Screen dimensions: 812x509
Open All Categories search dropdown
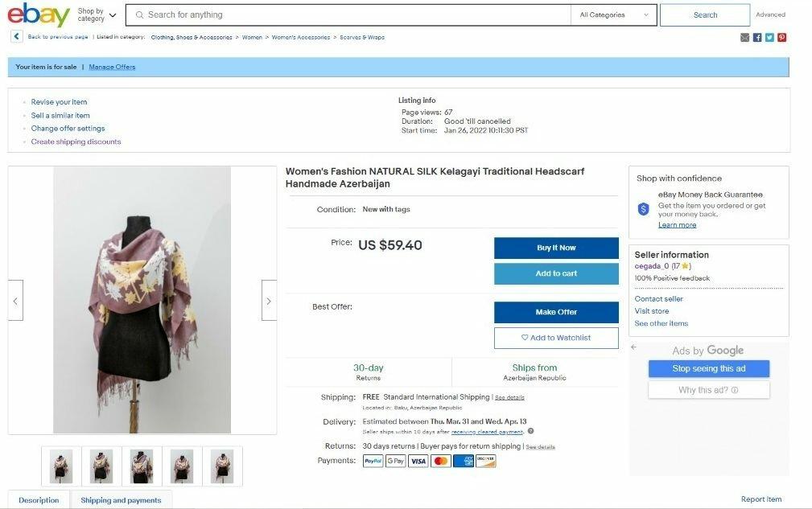(614, 15)
